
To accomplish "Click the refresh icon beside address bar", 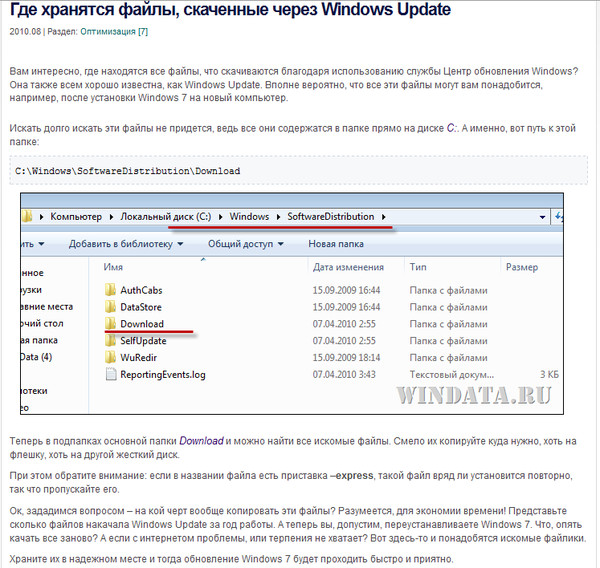I will pyautogui.click(x=559, y=217).
